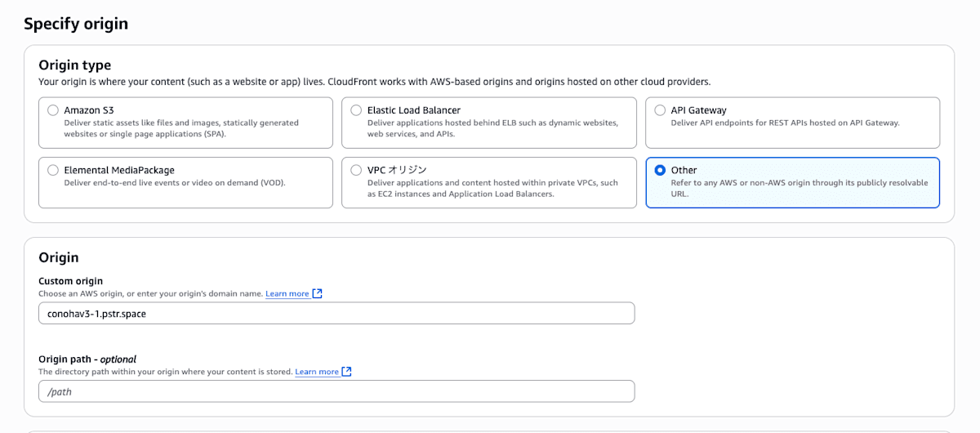Image resolution: width=980 pixels, height=433 pixels.
Task: Click the Specify origin heading
Action: pos(76,24)
